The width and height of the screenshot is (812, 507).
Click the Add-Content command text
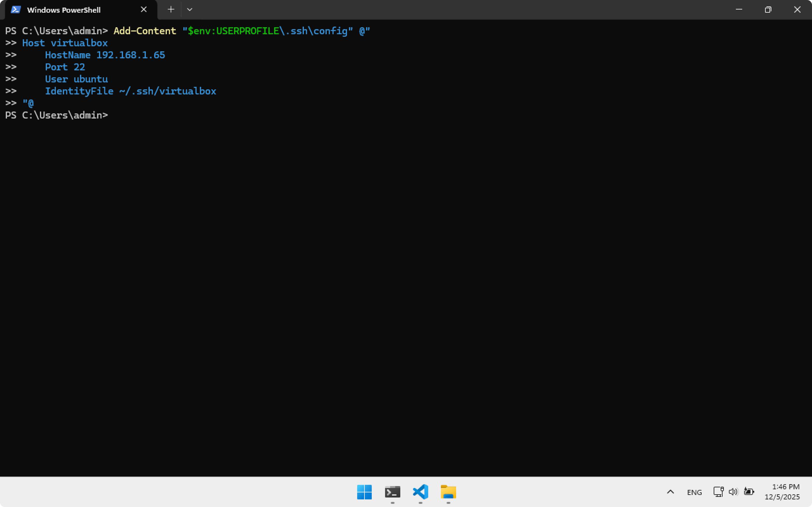[x=145, y=31]
